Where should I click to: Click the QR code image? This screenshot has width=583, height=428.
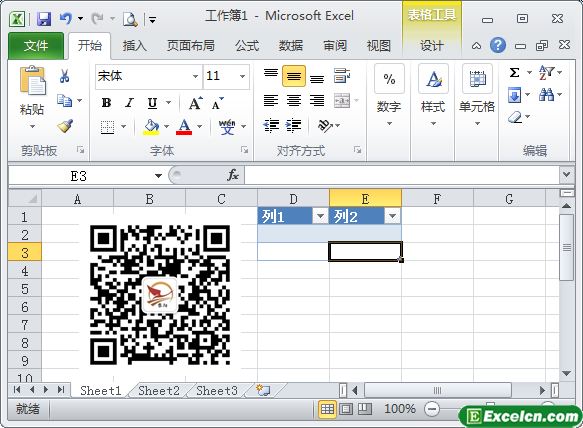pyautogui.click(x=160, y=295)
